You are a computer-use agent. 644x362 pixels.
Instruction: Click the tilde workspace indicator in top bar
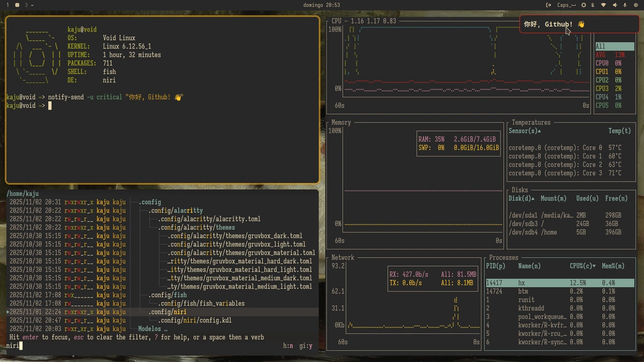32,5
